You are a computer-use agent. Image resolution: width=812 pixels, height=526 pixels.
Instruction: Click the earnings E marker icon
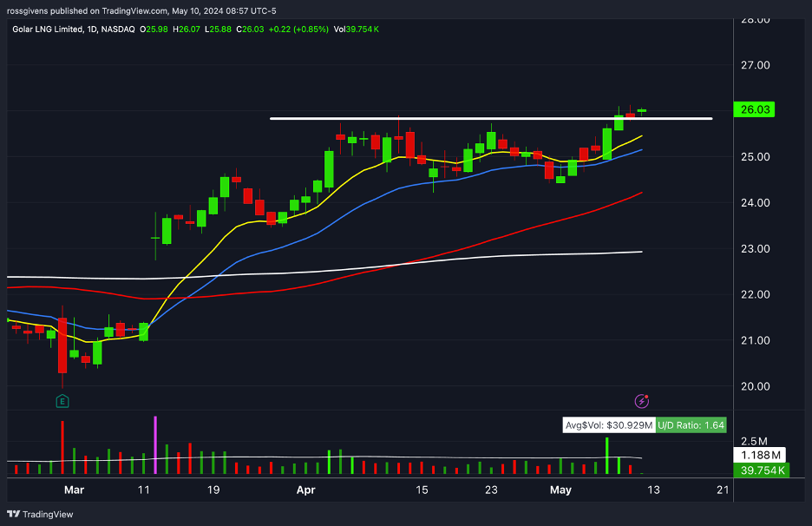point(62,401)
